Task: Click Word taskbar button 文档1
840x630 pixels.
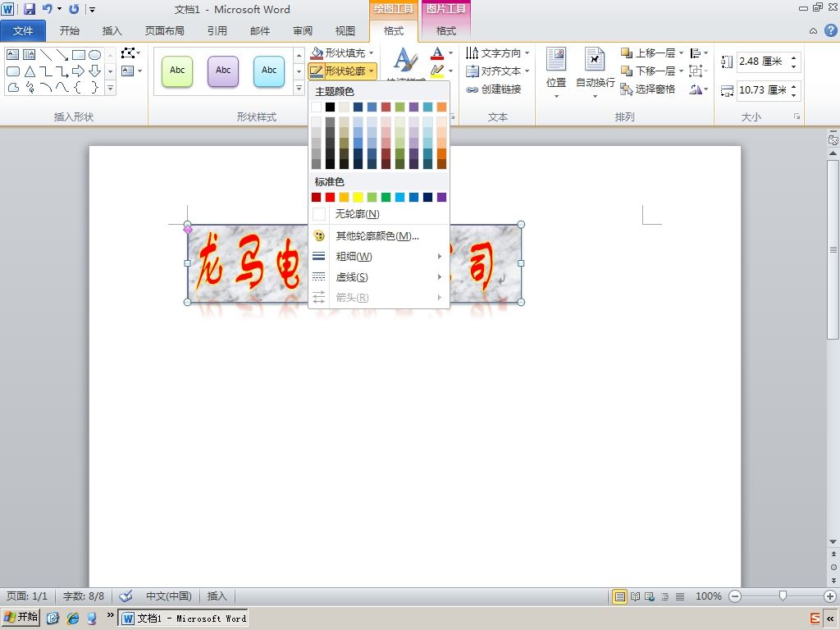Action: (183, 619)
